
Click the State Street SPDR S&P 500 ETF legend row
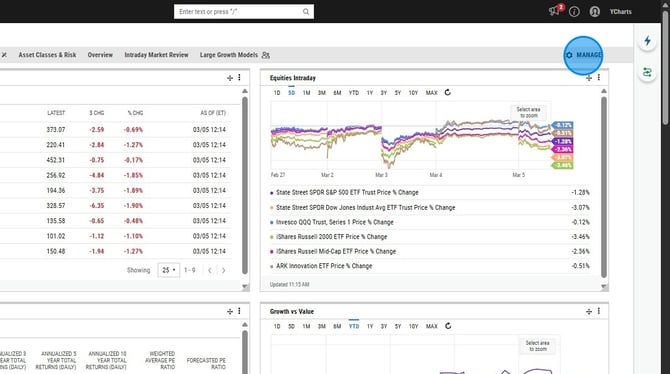429,193
